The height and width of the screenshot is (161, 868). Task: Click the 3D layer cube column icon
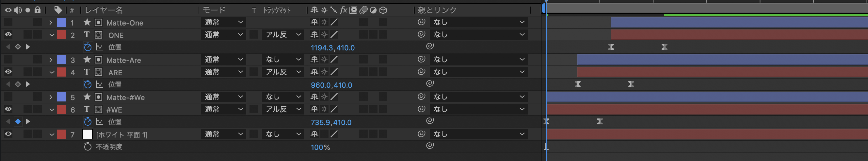click(383, 10)
